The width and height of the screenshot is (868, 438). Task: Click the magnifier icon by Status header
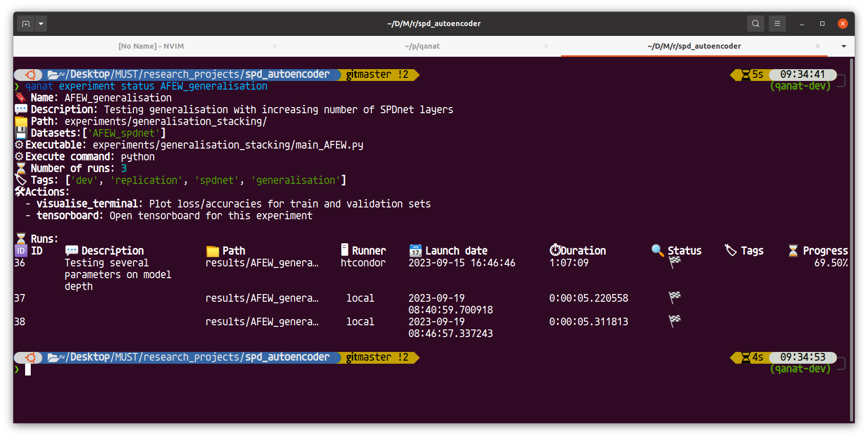pos(657,250)
